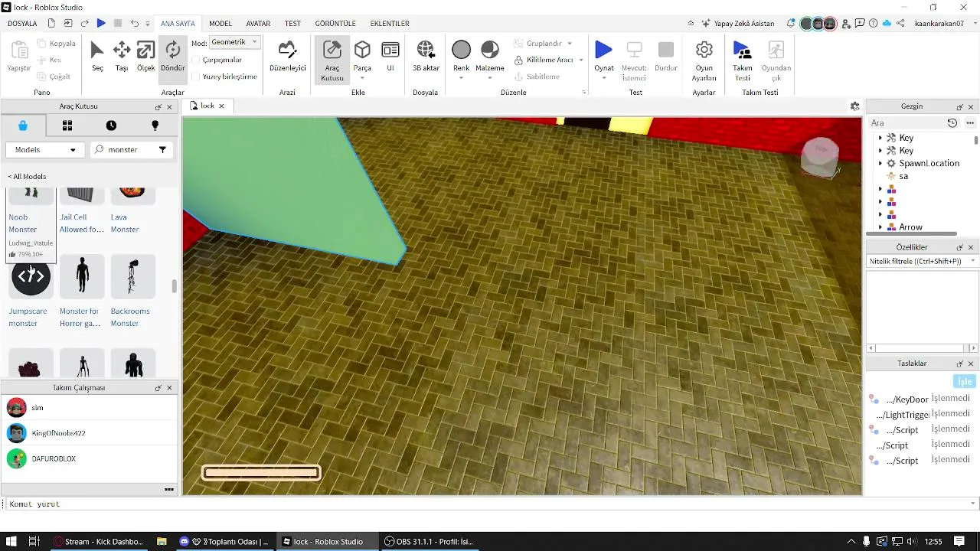Go back via All Models link
The image size is (980, 551).
click(x=27, y=177)
